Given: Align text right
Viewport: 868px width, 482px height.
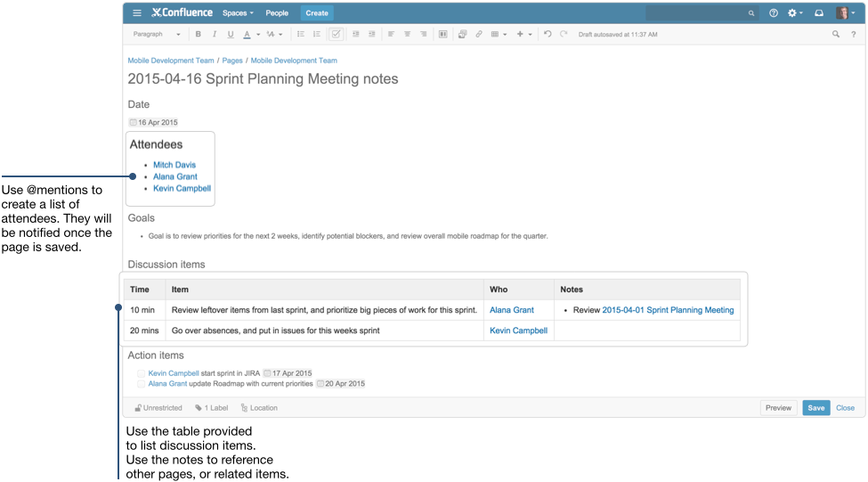Looking at the screenshot, I should coord(424,35).
